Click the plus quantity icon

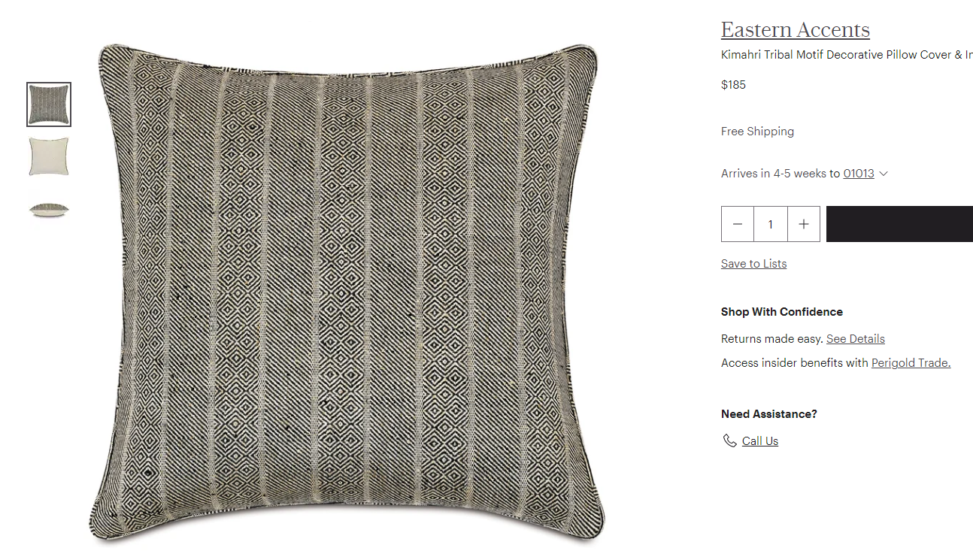[x=804, y=224]
